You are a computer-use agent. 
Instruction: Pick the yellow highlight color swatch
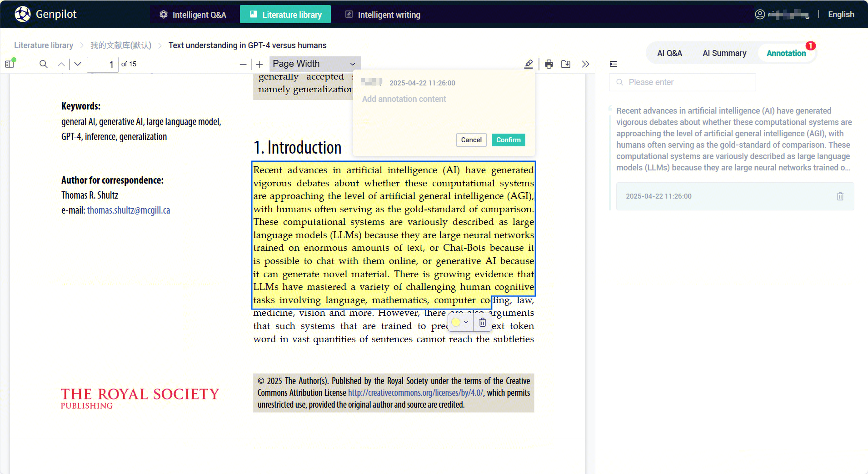coord(456,322)
